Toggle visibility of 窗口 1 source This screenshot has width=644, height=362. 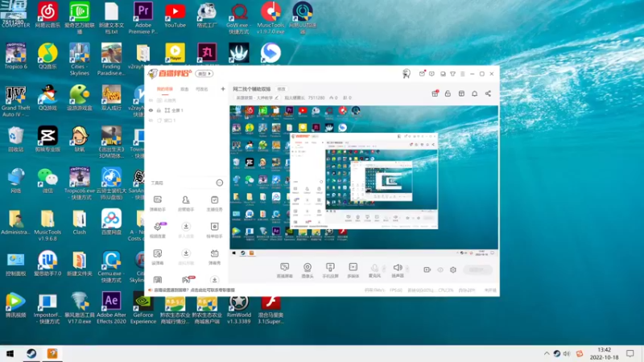tap(151, 121)
